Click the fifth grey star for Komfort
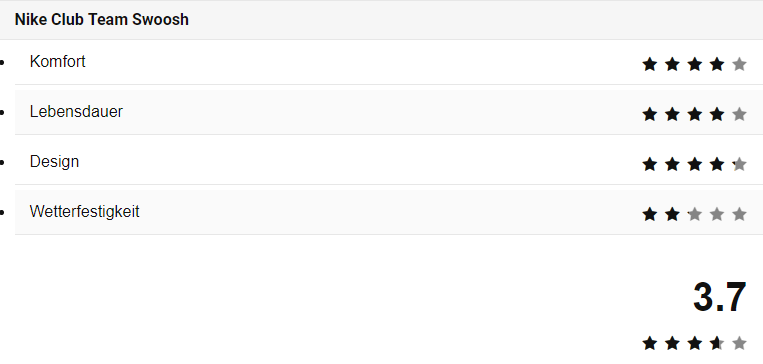The image size is (763, 364). [x=739, y=64]
